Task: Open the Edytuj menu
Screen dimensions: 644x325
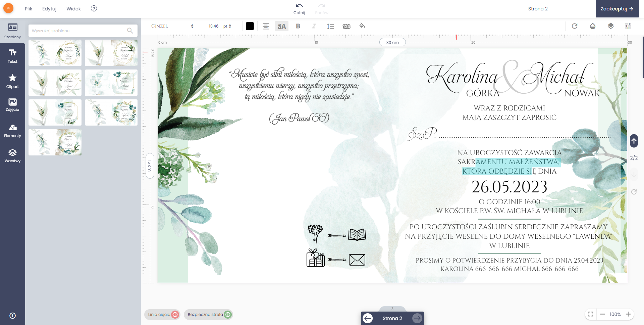Action: point(49,9)
